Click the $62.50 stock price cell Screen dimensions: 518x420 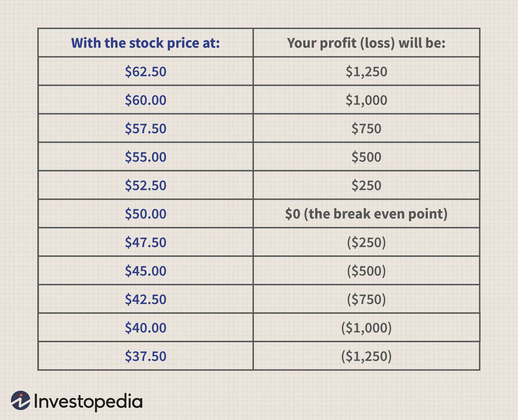coord(145,71)
